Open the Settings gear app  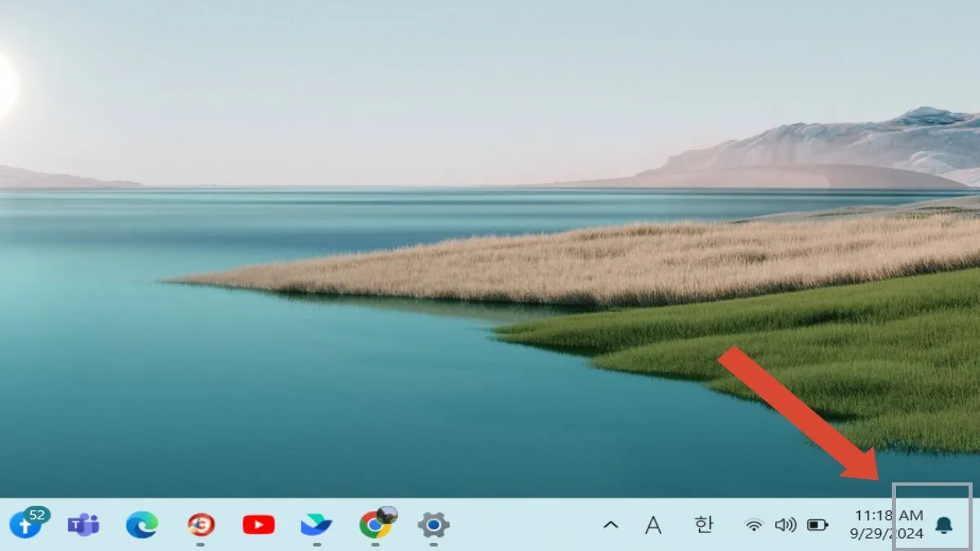[x=434, y=525]
